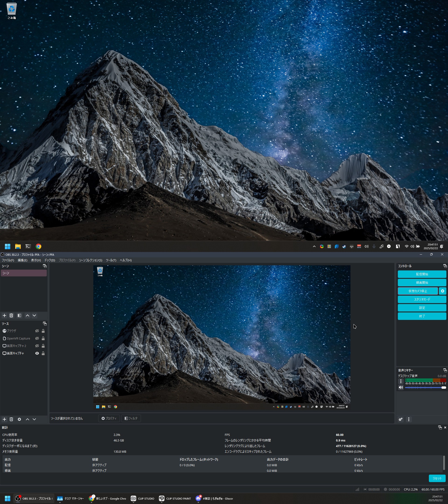Screen dimensions: 448x504
Task: Click the リセット stats button
Action: (x=437, y=478)
